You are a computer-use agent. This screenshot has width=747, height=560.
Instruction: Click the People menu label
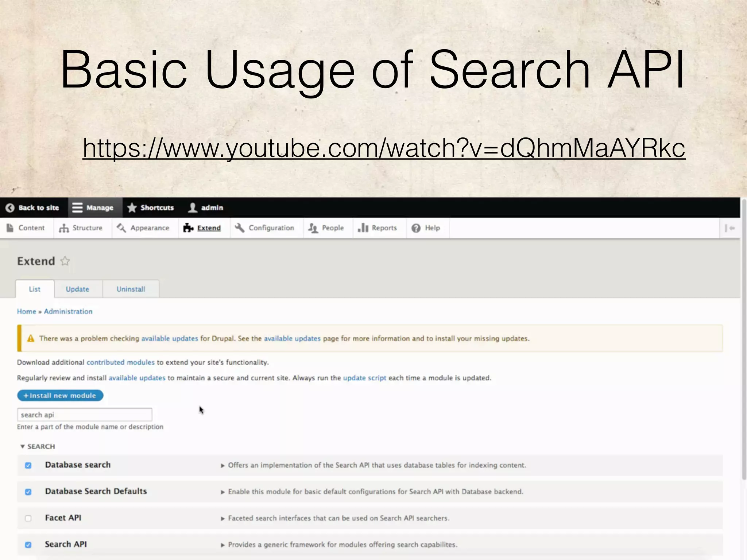click(333, 228)
